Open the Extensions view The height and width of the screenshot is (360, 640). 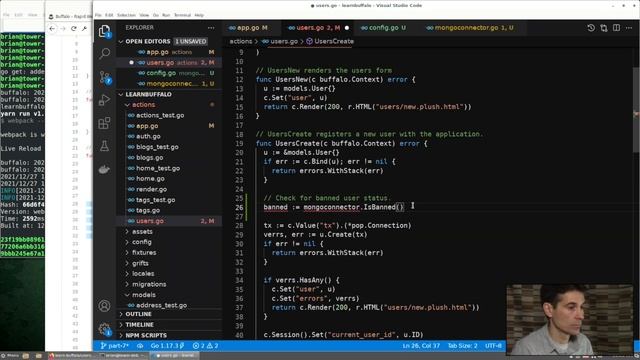104,123
